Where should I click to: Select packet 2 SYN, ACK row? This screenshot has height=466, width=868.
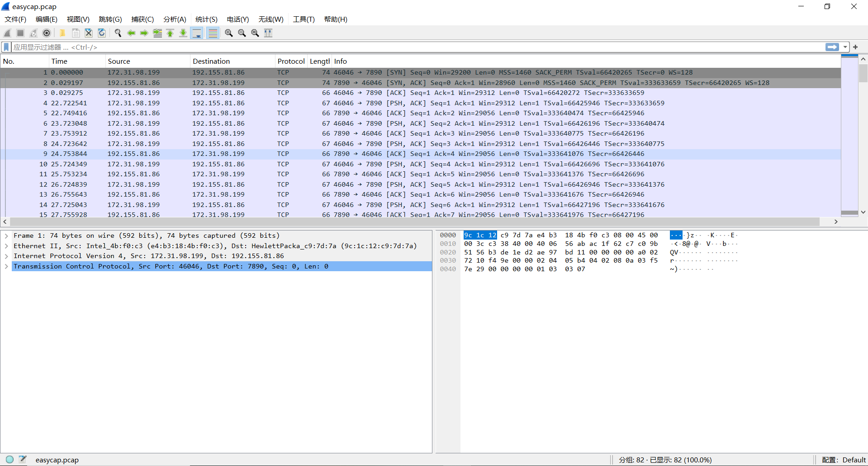(421, 83)
